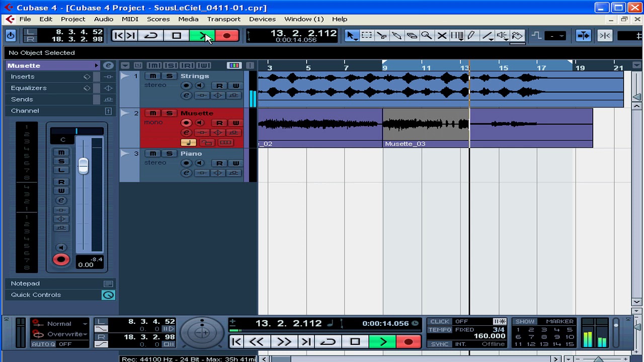Select the Line tool

click(x=487, y=36)
